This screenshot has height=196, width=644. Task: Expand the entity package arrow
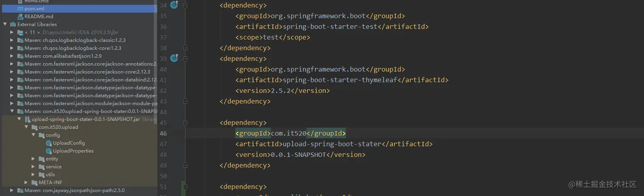click(x=34, y=159)
